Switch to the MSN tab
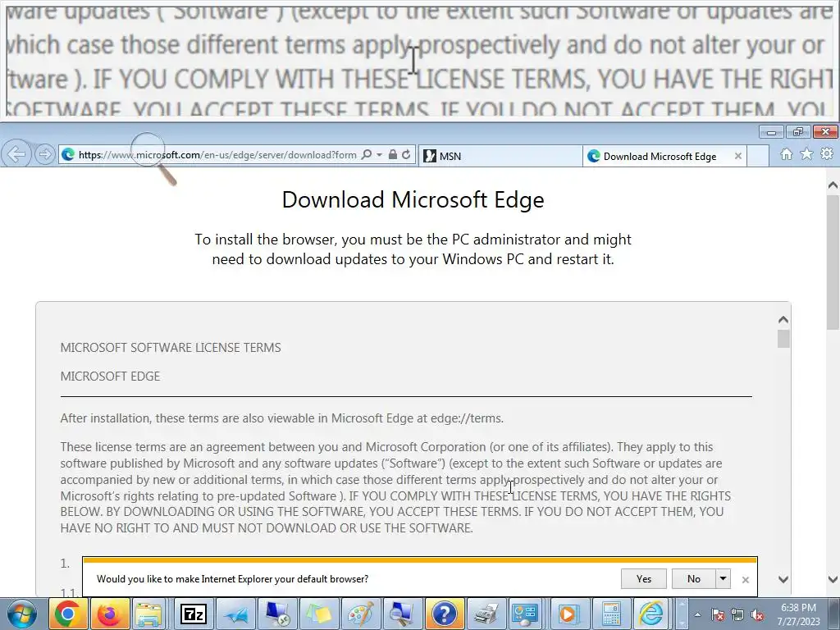 point(500,156)
